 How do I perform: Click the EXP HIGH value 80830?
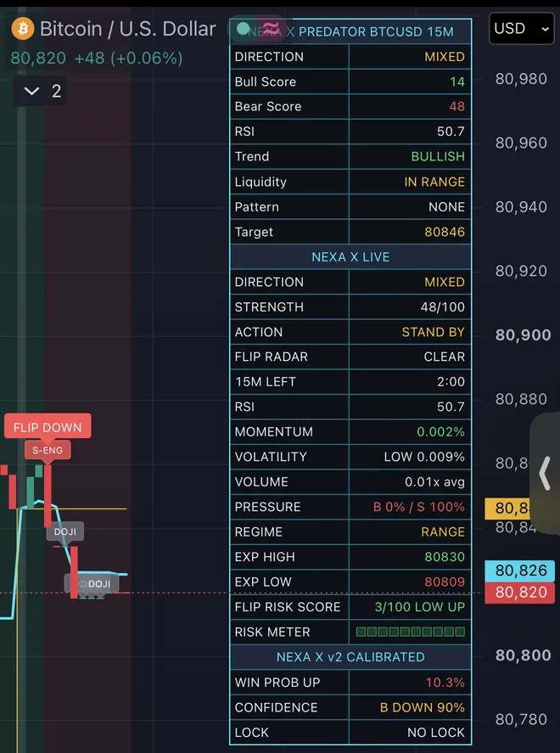[445, 557]
